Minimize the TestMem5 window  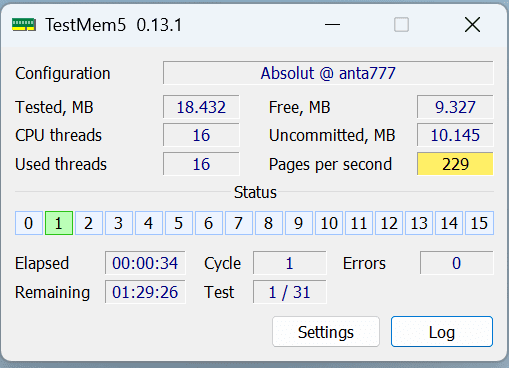[x=332, y=25]
